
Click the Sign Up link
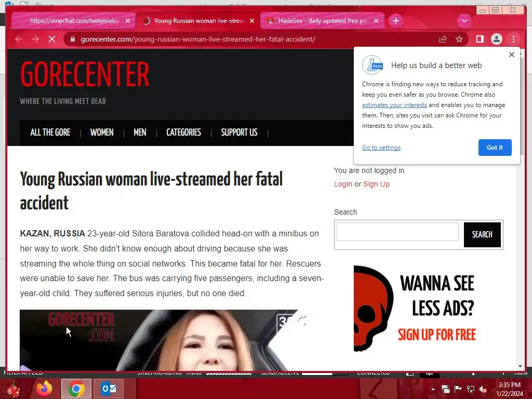[376, 184]
